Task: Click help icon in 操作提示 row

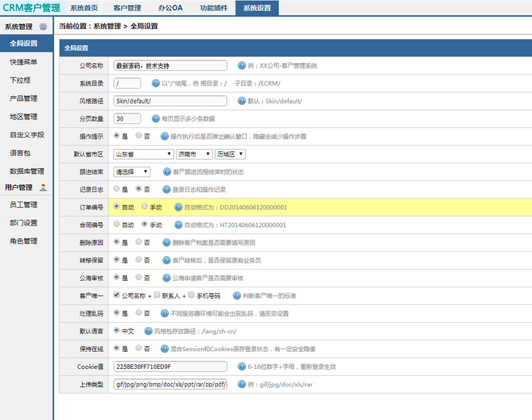Action: 165,136
